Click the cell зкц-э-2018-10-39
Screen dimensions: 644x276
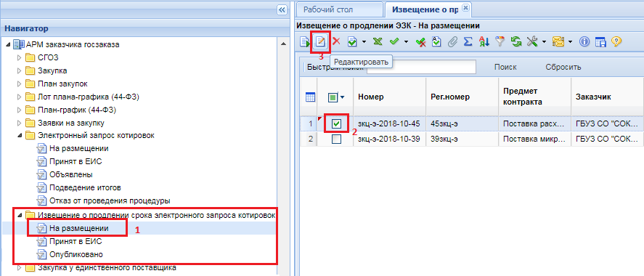[389, 139]
